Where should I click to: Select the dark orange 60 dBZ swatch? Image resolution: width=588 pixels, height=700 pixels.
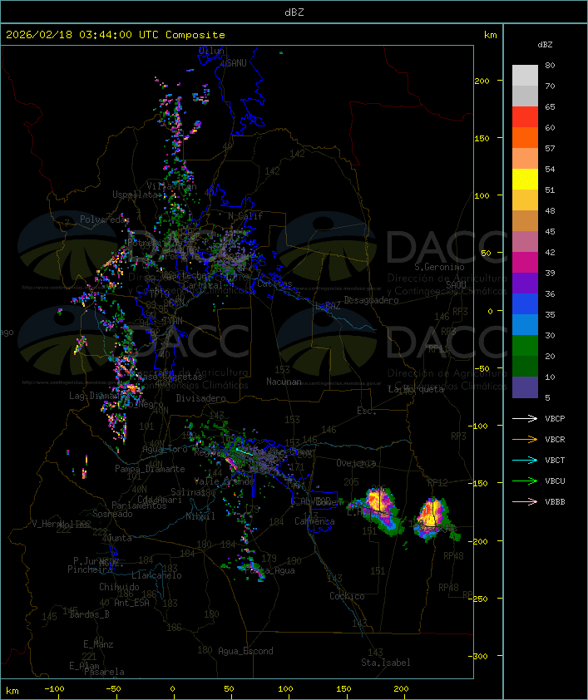click(525, 137)
